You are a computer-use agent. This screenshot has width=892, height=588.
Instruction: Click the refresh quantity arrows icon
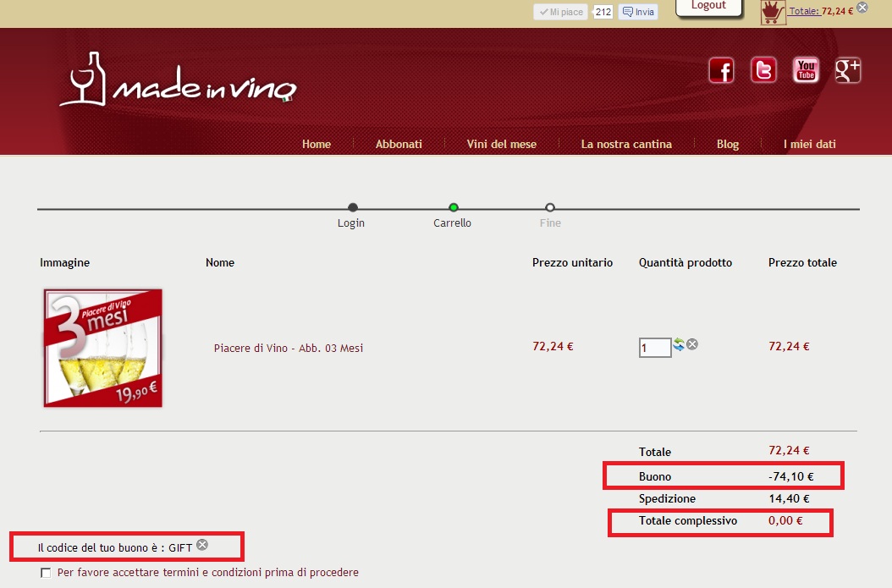click(679, 344)
